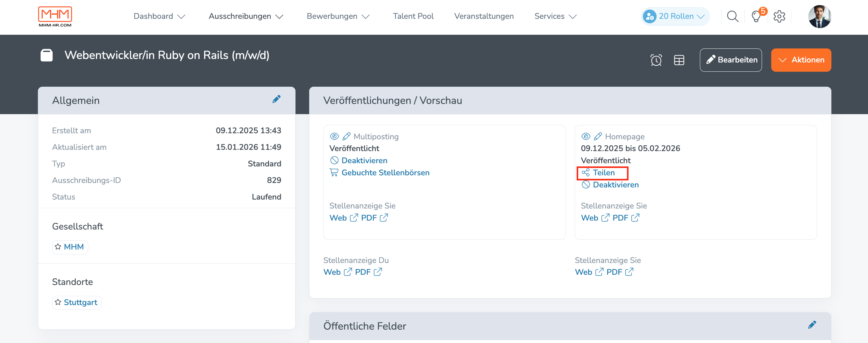This screenshot has height=343, width=868.
Task: Open the table view icon
Action: pyautogui.click(x=679, y=60)
